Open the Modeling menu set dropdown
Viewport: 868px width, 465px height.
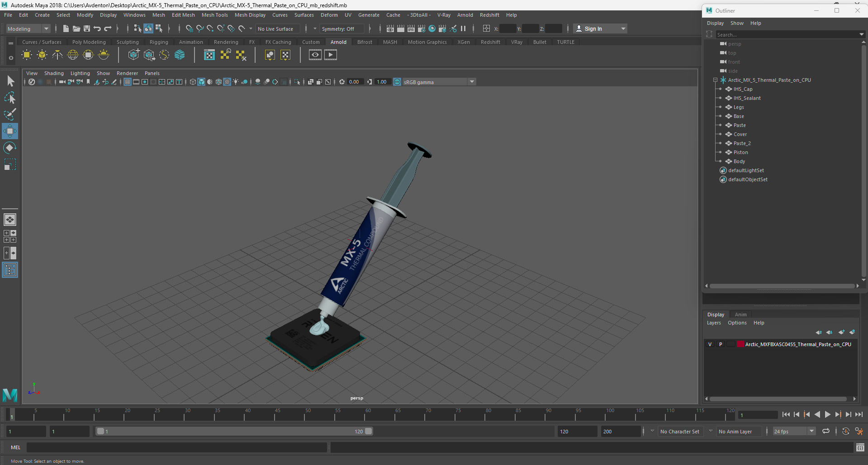coord(28,28)
